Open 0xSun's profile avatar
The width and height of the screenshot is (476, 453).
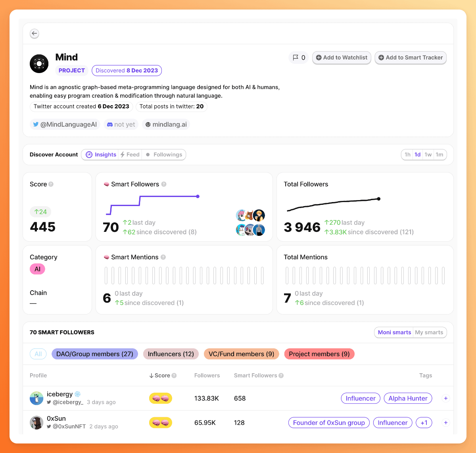pyautogui.click(x=36, y=422)
